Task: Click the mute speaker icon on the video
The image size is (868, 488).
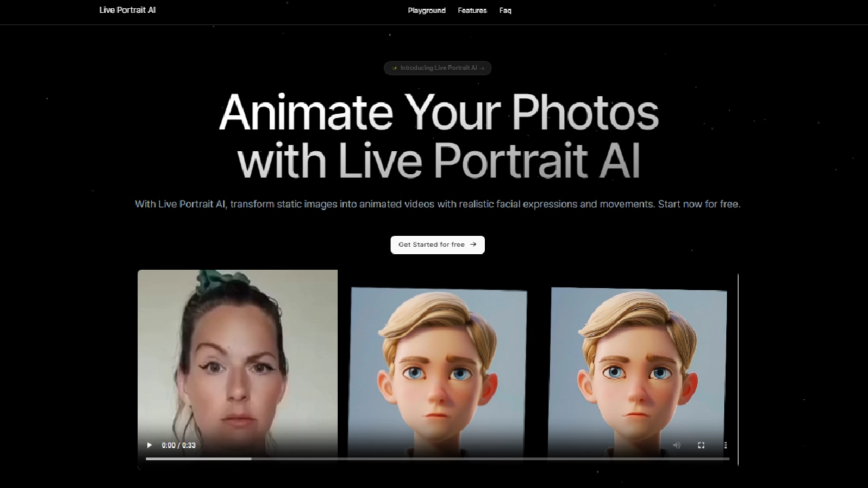Action: coord(677,445)
